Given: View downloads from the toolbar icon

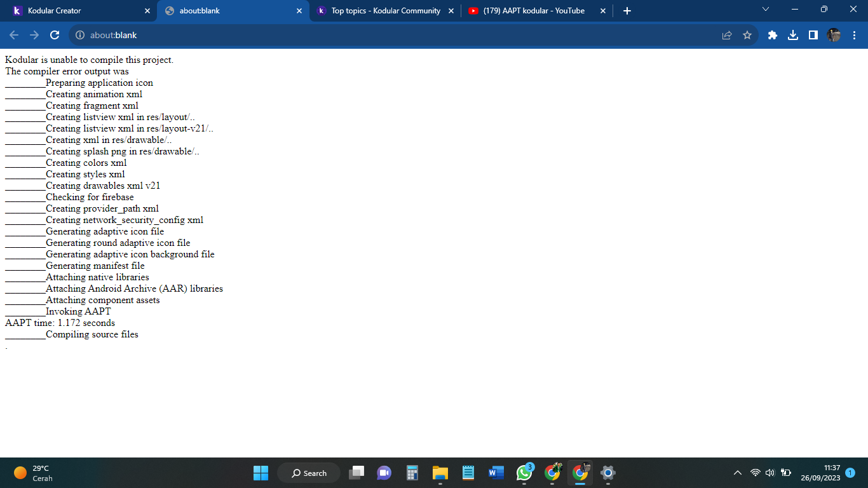Looking at the screenshot, I should pos(793,35).
